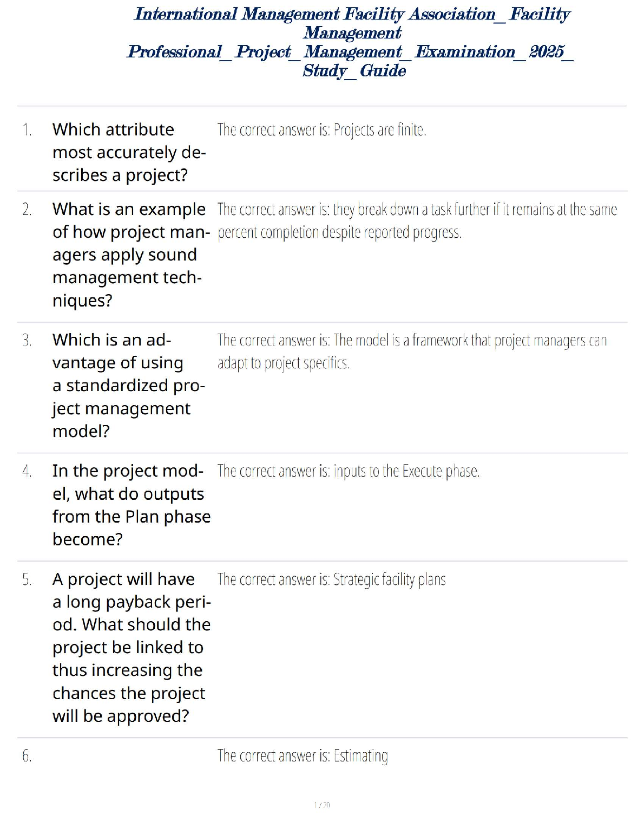The width and height of the screenshot is (644, 834).
Task: Click the answer "Strategic facility plans"
Action: click(331, 579)
